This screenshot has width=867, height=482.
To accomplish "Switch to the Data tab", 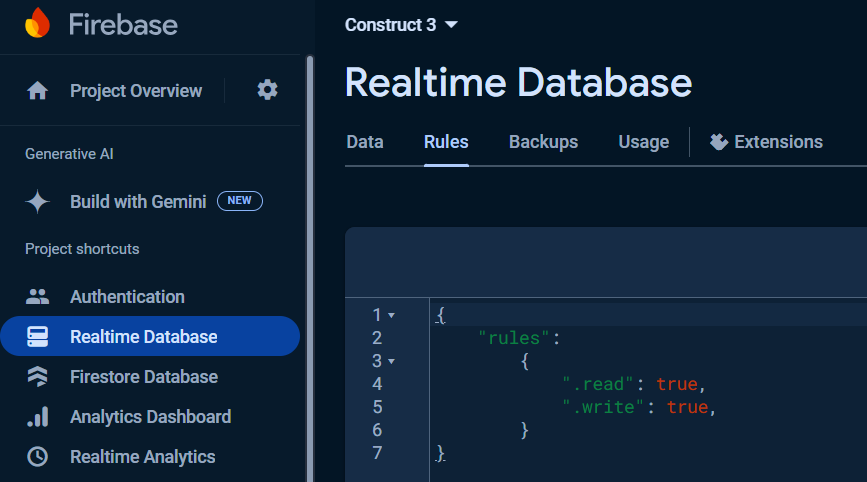I will pos(365,142).
